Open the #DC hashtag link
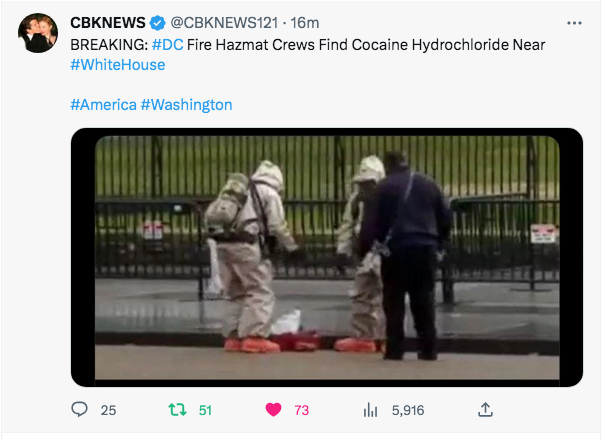This screenshot has height=440, width=601. click(167, 45)
